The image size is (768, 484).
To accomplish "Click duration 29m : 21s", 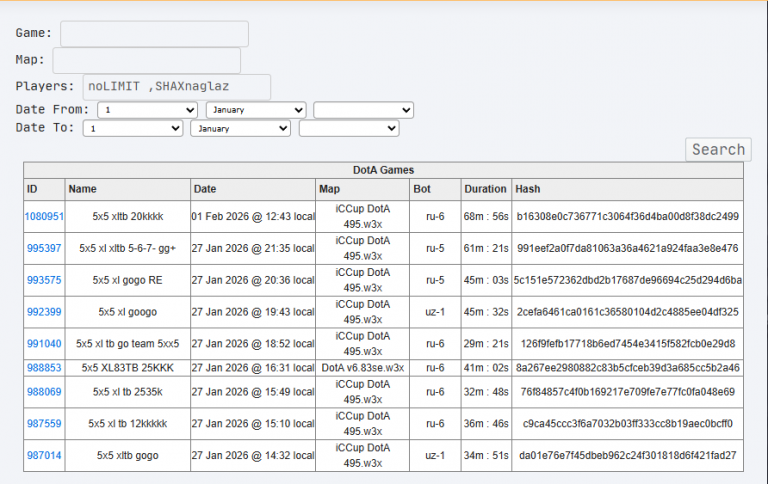I will coord(486,344).
